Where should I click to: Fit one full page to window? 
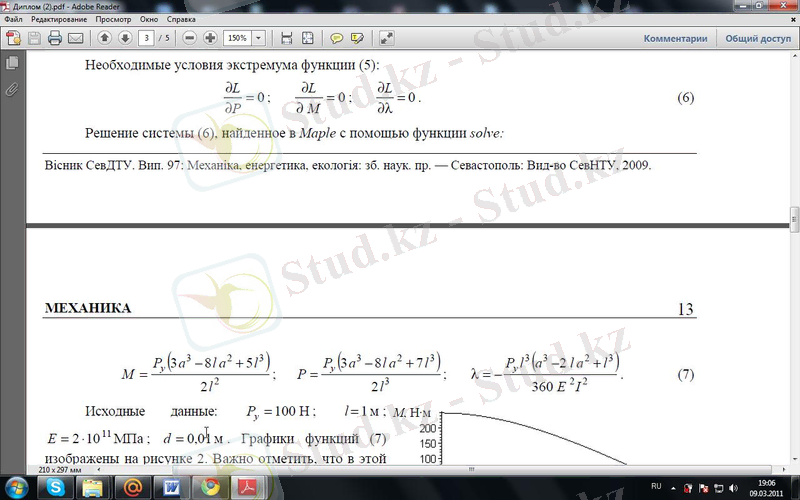[x=308, y=38]
